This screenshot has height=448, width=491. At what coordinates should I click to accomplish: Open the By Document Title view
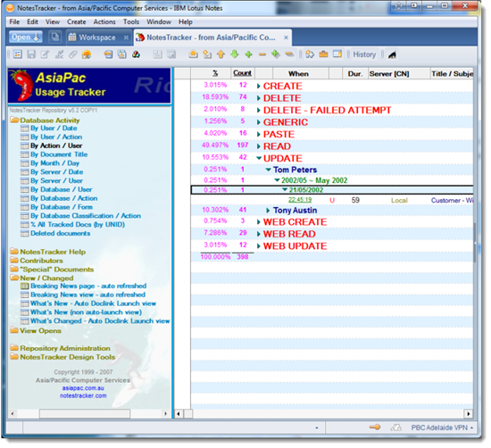[59, 154]
